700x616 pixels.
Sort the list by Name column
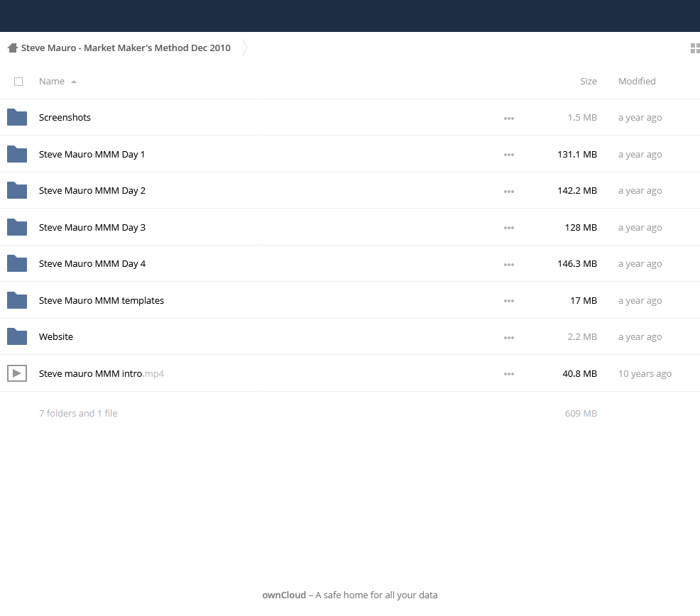point(52,81)
